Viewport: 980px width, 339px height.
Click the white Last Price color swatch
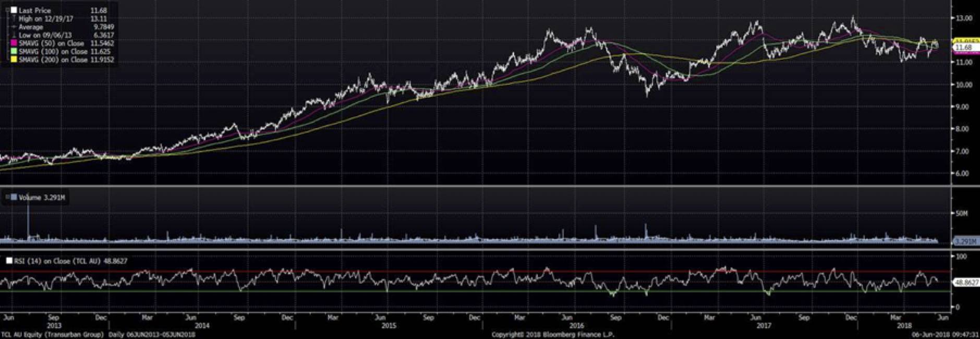click(14, 10)
